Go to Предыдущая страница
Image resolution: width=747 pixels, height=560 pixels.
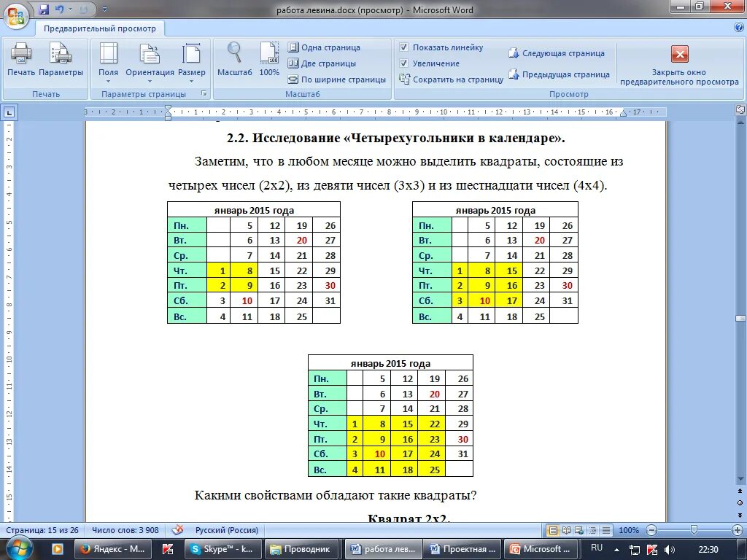(559, 74)
